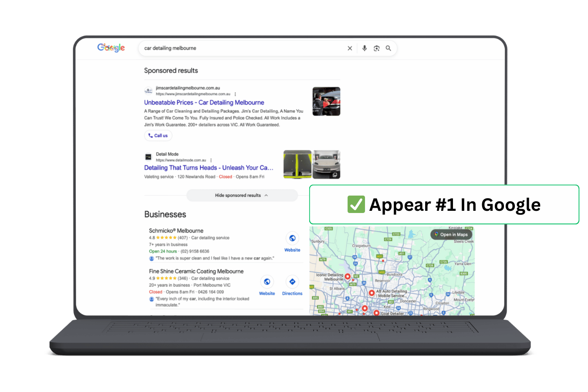The width and height of the screenshot is (588, 392).
Task: Click Fine Shine's 0426 164 009 phone number
Action: coord(211,292)
